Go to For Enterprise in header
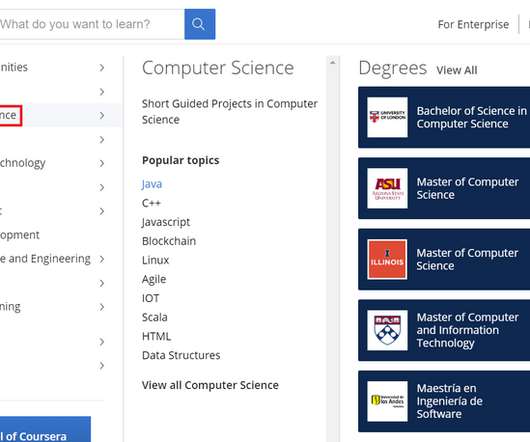 tap(473, 24)
